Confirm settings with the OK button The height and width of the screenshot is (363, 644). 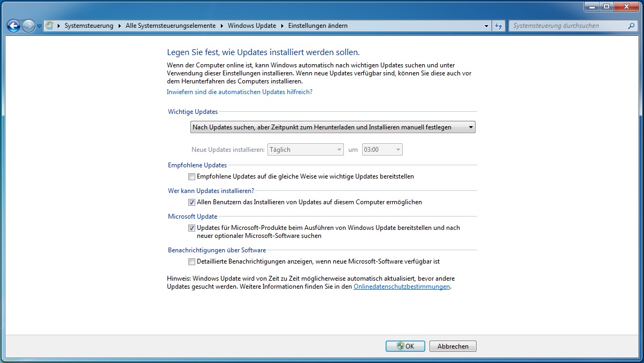405,346
